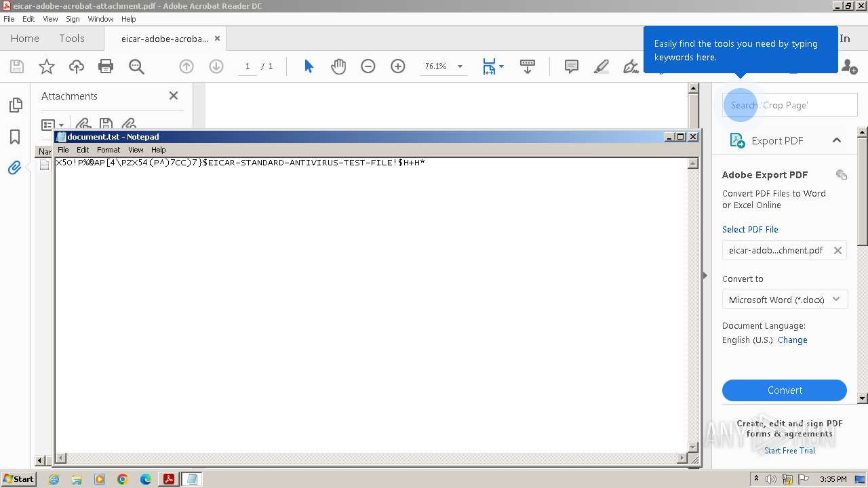Viewport: 868px width, 488px height.
Task: Open Acrobat Edit menu
Action: 28,19
